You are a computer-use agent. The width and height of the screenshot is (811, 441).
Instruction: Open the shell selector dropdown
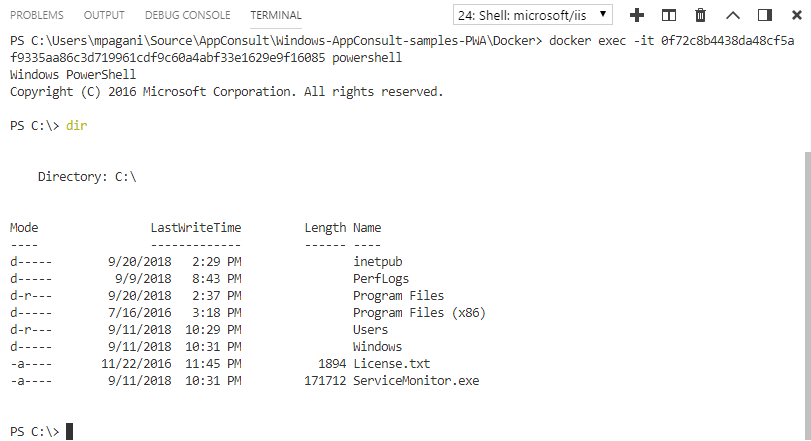[532, 15]
